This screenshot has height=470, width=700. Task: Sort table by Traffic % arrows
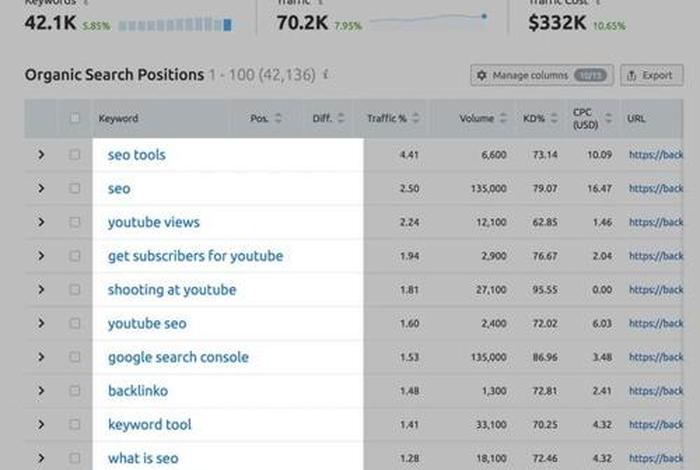point(416,118)
